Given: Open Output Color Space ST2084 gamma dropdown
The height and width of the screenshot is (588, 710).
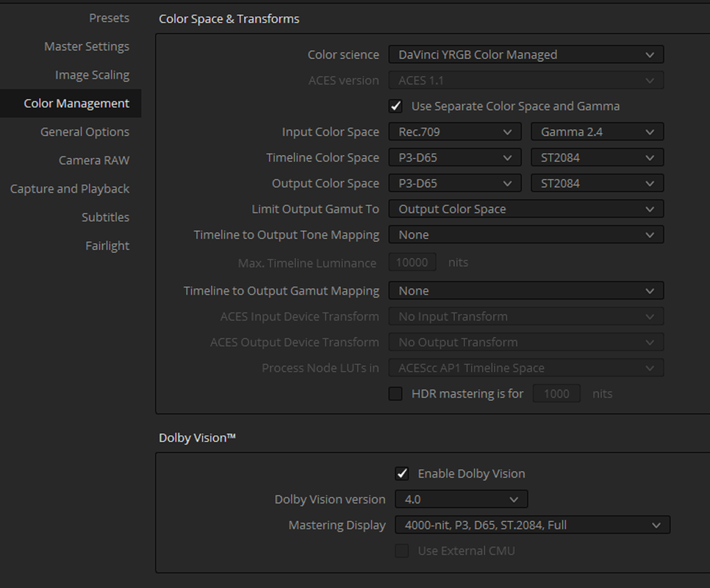Looking at the screenshot, I should (x=598, y=184).
